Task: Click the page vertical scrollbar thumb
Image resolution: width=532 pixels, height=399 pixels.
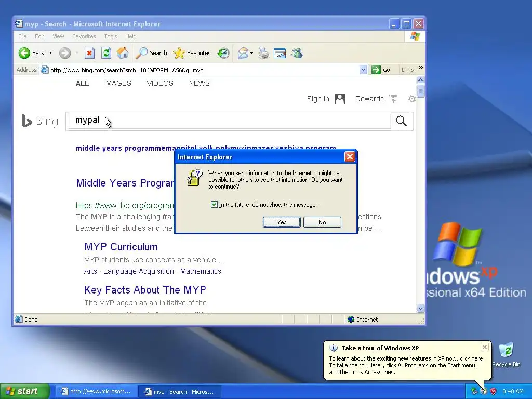Action: click(420, 90)
